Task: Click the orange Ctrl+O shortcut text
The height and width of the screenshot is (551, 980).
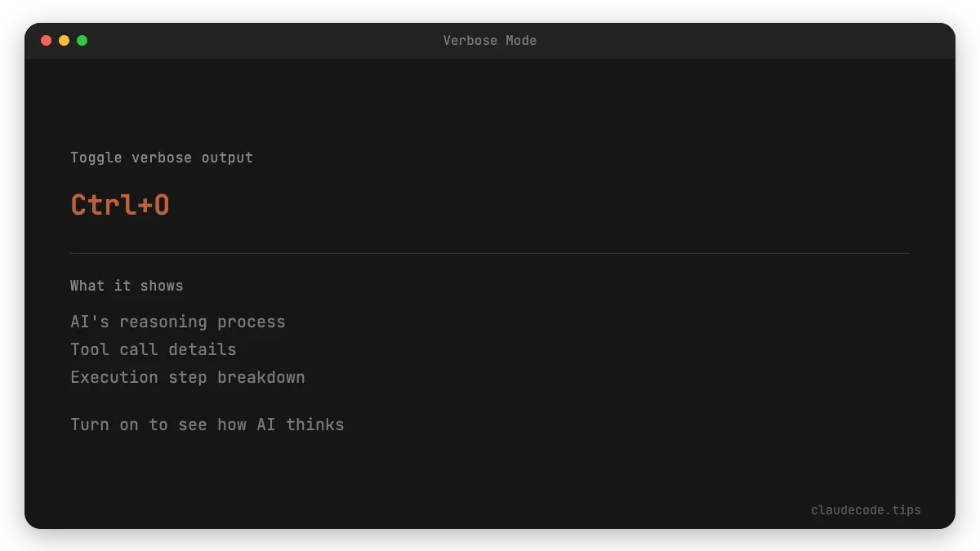Action: pyautogui.click(x=120, y=205)
